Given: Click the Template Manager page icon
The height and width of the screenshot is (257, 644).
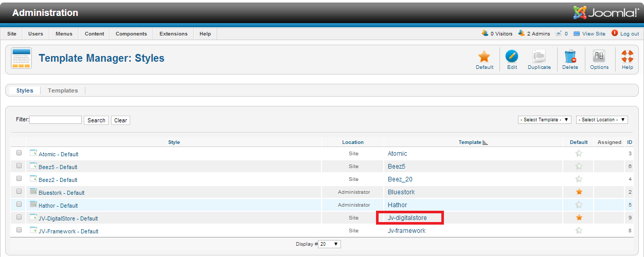Looking at the screenshot, I should tap(21, 58).
